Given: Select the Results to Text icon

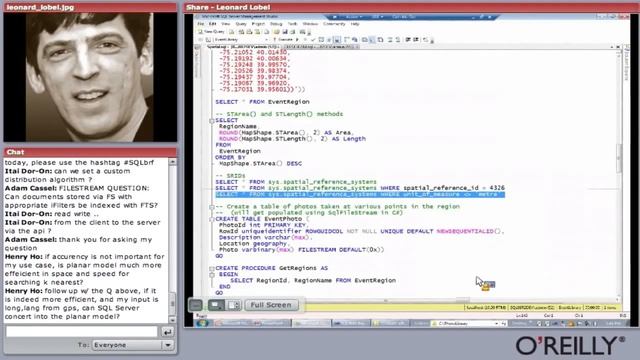Looking at the screenshot, I should (x=364, y=40).
